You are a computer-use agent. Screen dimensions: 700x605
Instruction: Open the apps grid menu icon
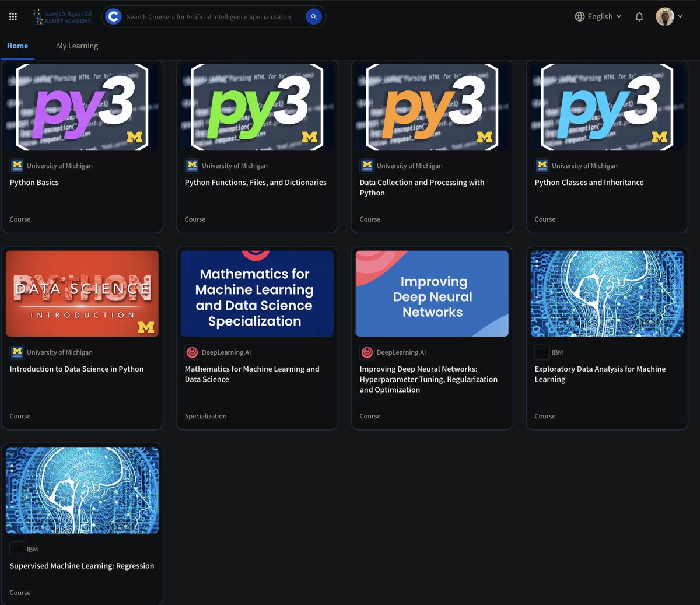coord(13,16)
